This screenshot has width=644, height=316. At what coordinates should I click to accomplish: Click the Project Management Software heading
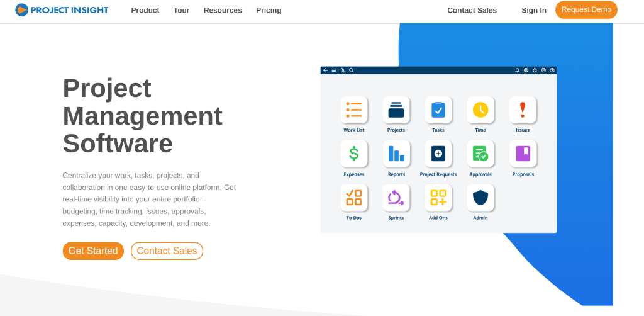click(143, 115)
